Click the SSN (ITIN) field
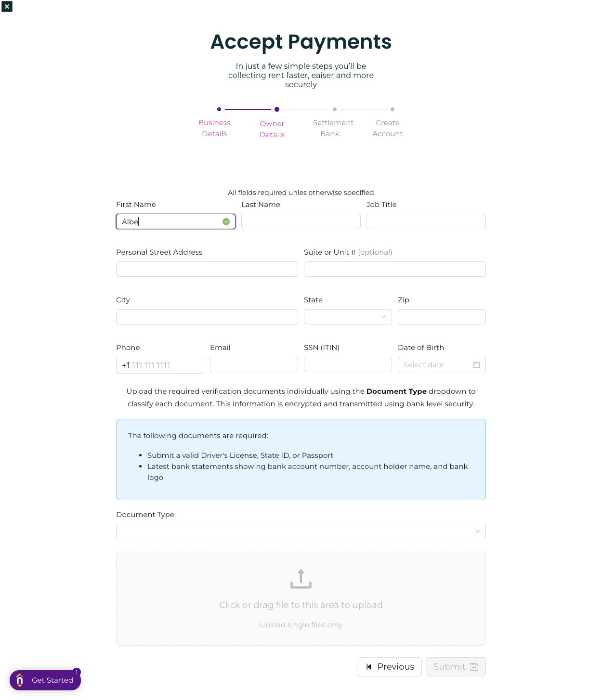The height and width of the screenshot is (700, 602). tap(348, 364)
